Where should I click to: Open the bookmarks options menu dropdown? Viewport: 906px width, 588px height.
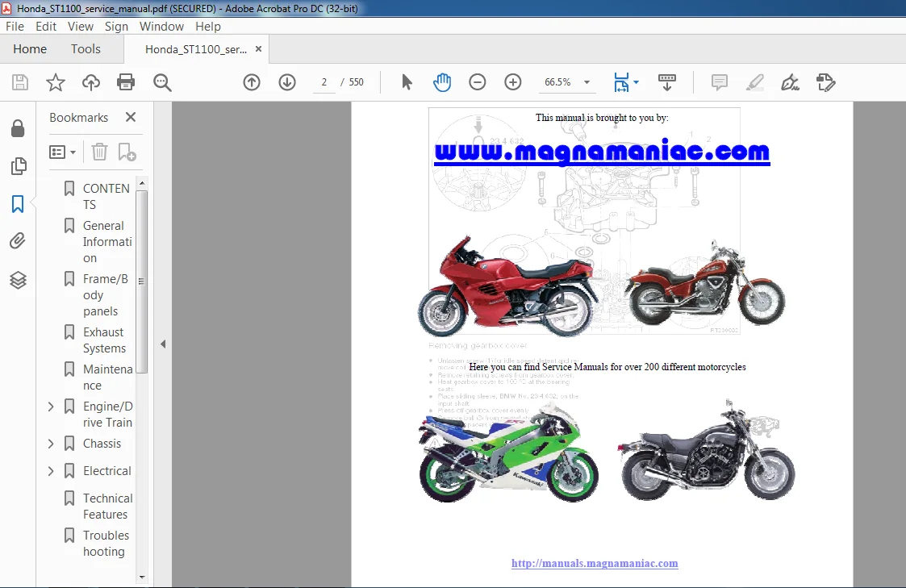click(62, 152)
